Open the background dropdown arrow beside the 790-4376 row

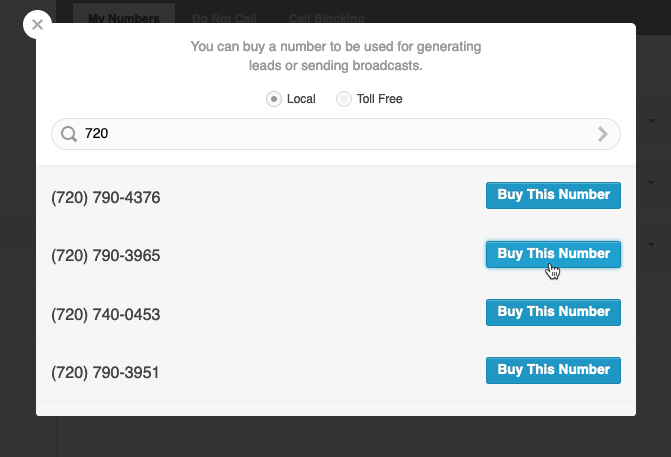pos(651,183)
